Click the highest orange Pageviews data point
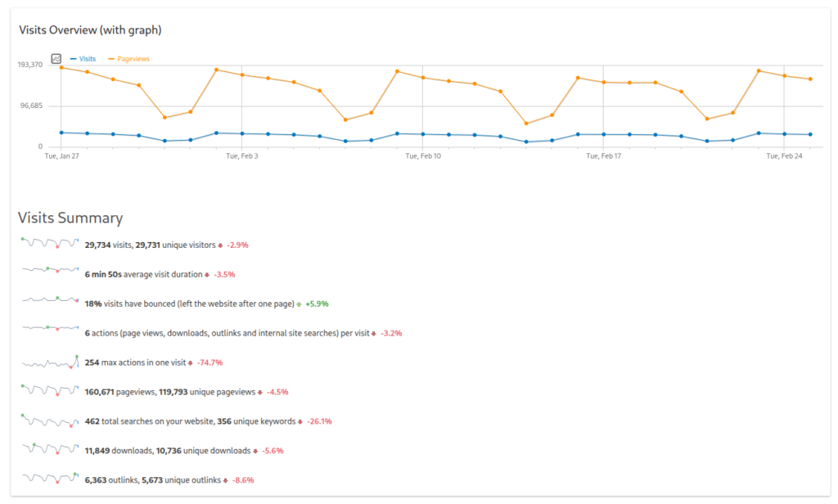838x504 pixels. click(62, 67)
